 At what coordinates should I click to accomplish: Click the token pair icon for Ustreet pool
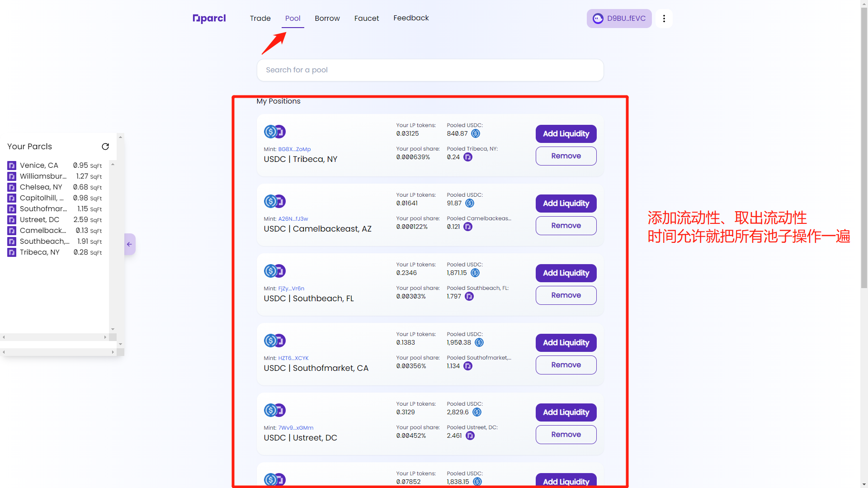(275, 410)
